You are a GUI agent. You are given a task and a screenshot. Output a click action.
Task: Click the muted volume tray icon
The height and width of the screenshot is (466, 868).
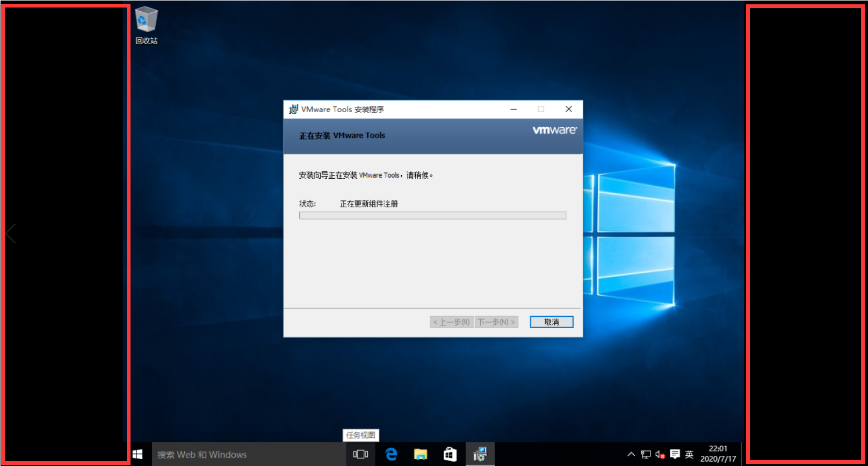point(660,455)
